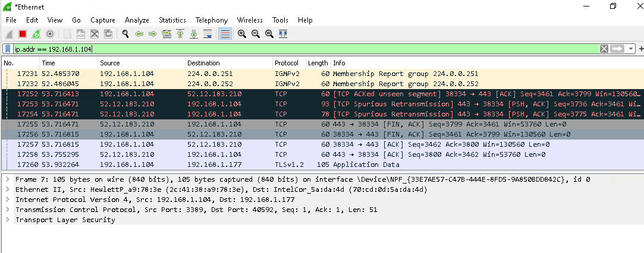Sort by the Protocol column header

(290, 63)
